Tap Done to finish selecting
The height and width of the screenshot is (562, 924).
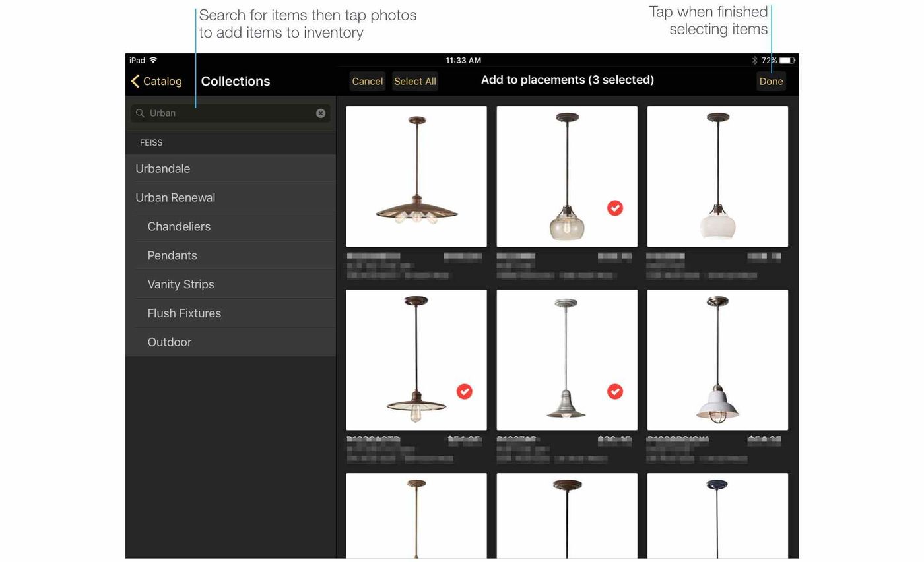[771, 81]
